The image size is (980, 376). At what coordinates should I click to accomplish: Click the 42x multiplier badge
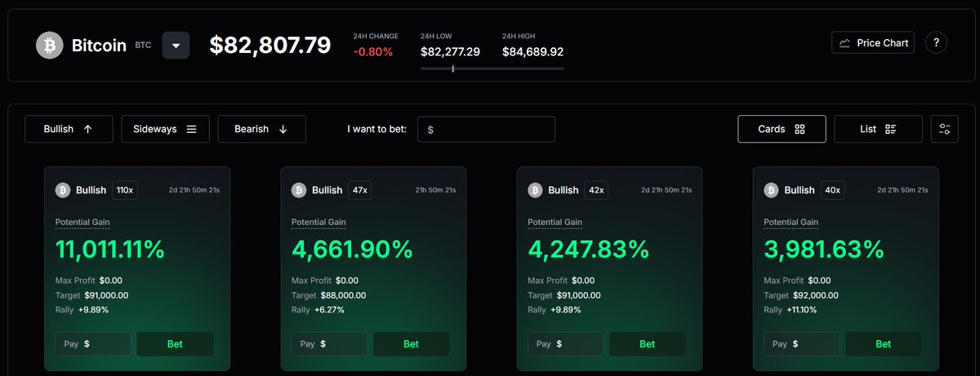pos(595,190)
